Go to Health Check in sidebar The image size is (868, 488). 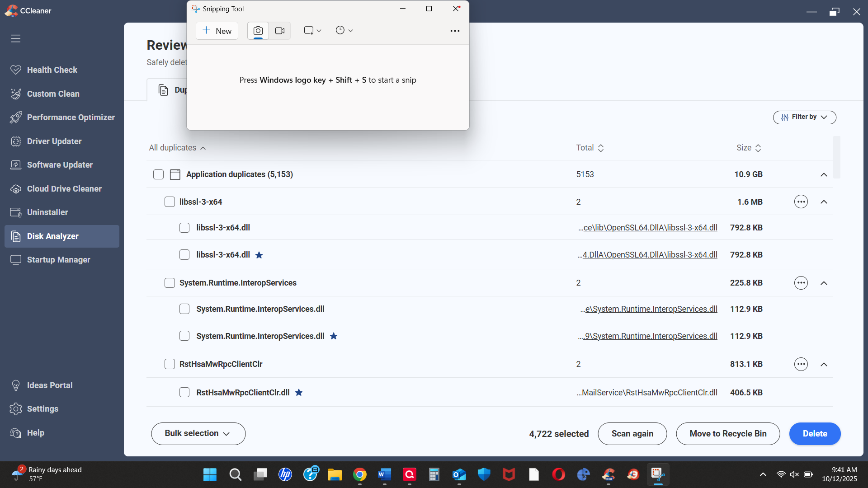tap(52, 70)
